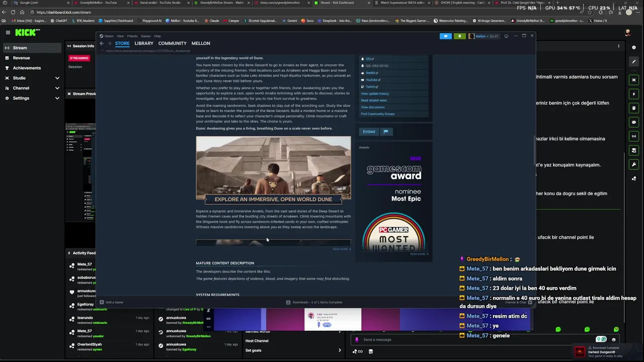Open the Kick hamburger menu

tap(8, 32)
